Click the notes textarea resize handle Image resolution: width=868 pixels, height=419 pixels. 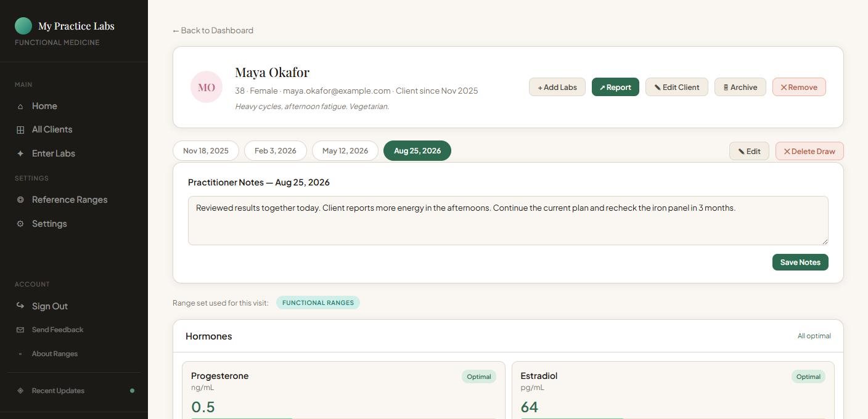pos(825,242)
